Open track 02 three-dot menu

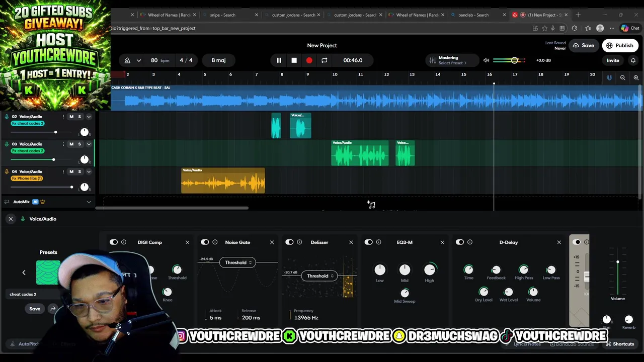pos(63,117)
